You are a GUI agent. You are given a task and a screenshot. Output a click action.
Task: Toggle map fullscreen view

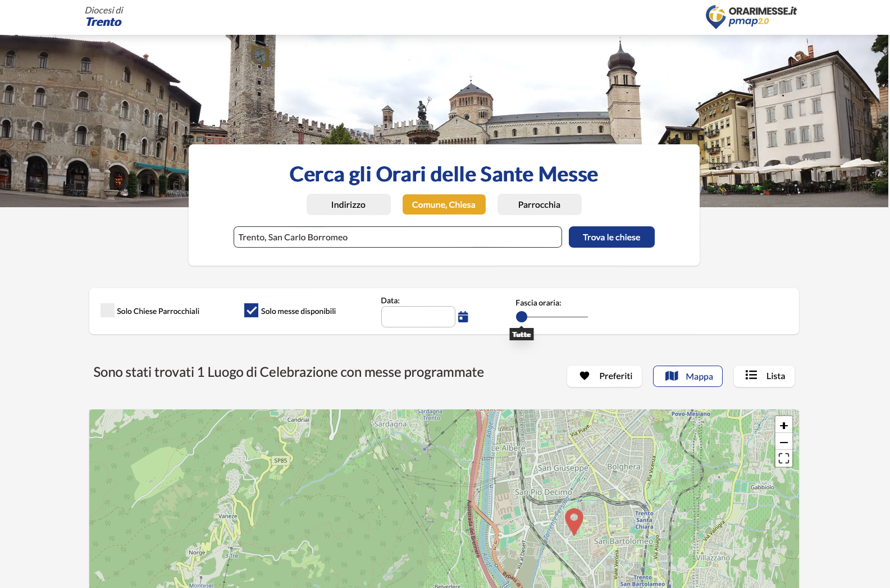tap(783, 459)
